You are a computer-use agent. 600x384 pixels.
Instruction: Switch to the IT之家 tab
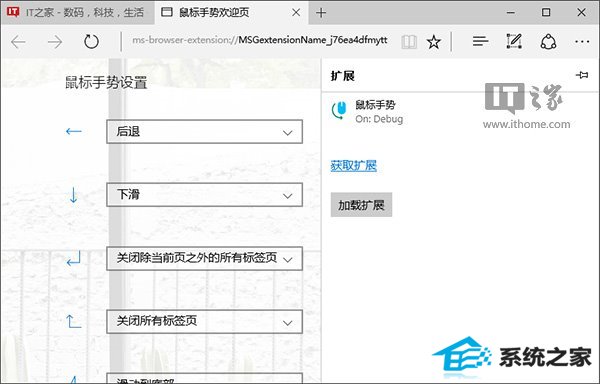pyautogui.click(x=78, y=13)
